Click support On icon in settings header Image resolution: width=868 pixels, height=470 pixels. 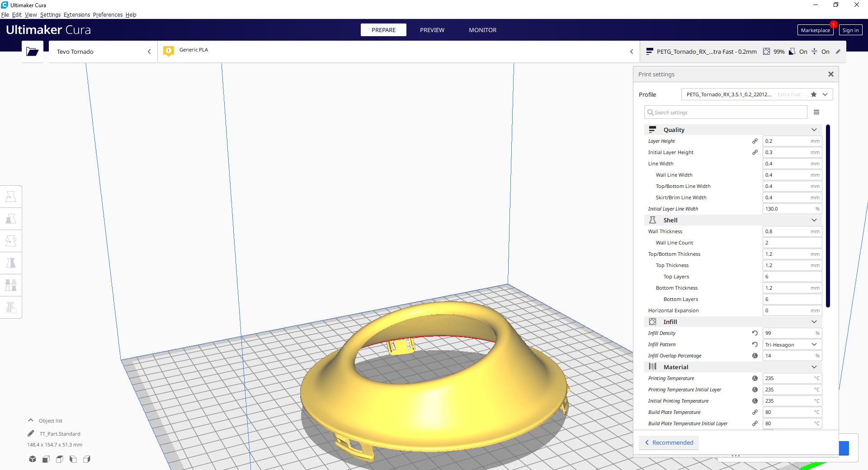(792, 52)
